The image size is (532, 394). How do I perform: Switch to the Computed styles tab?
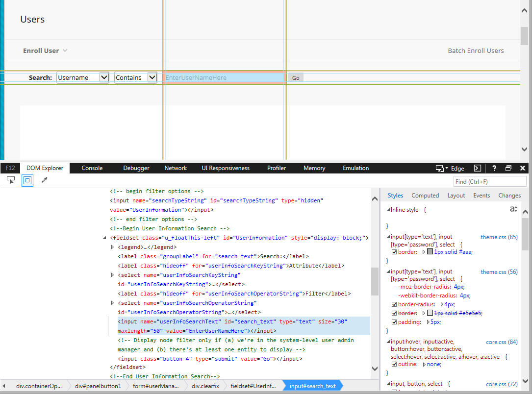point(425,196)
